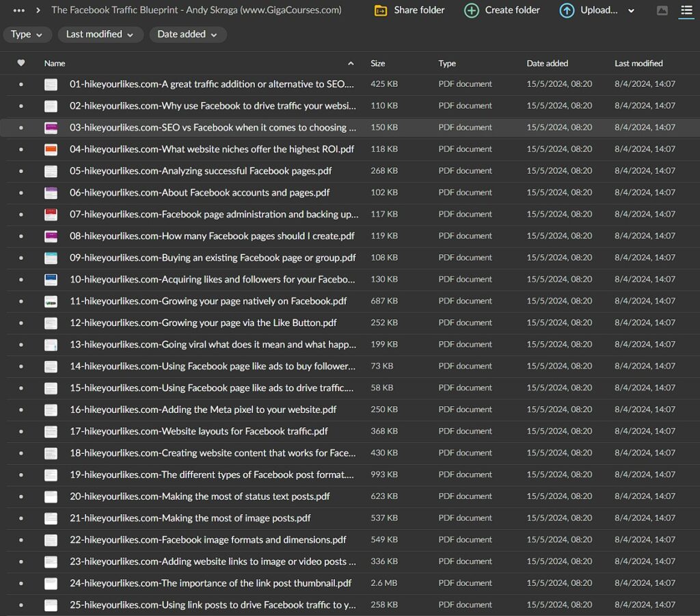Screen dimensions: 700x616
Task: Click The Facebook Traffic Blueprint breadcrumb
Action: point(196,10)
